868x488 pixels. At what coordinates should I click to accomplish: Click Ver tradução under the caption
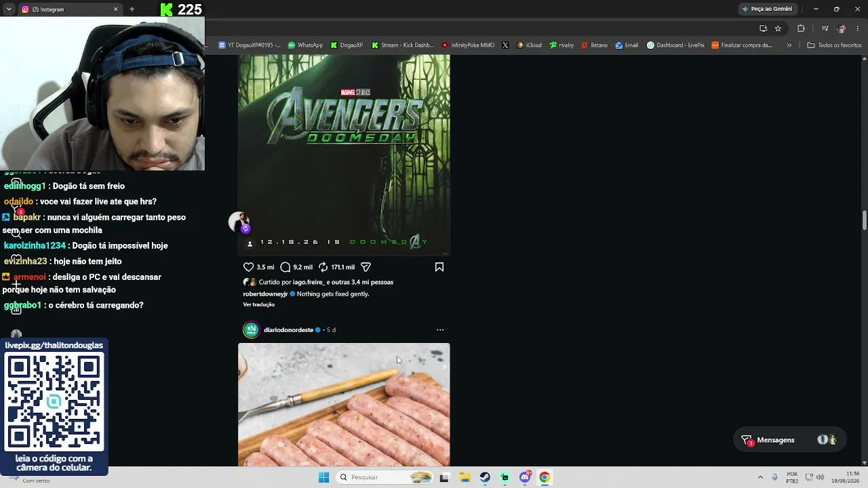pos(259,305)
